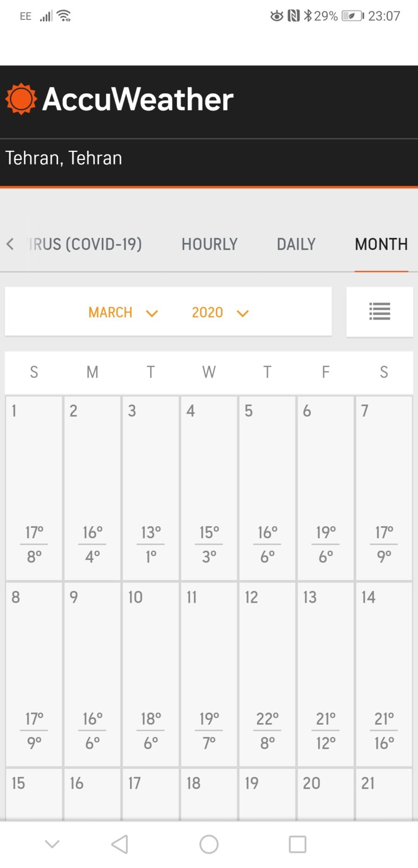The height and width of the screenshot is (868, 418).
Task: Tap the 22° high temperature on March 12
Action: 267,718
